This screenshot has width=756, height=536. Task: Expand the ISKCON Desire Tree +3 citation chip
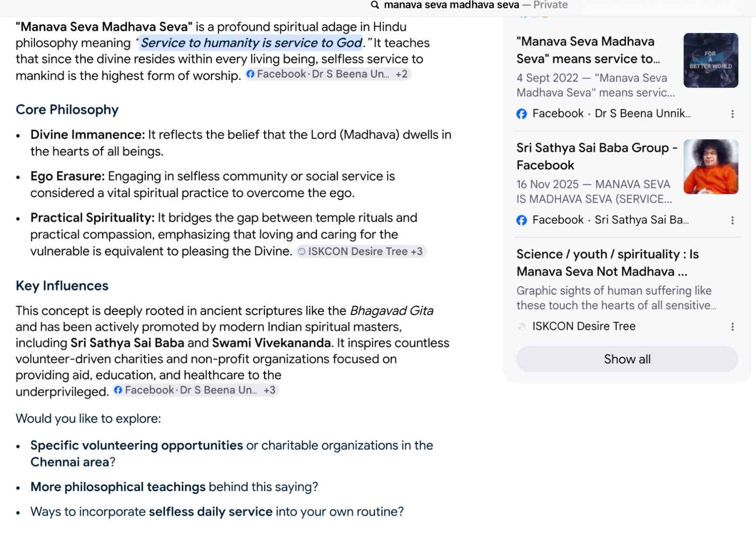coord(361,251)
